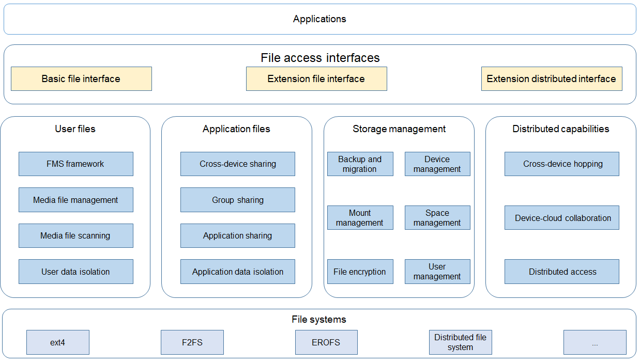Click the ellipsis file system box
This screenshot has width=640, height=364.
coord(595,342)
